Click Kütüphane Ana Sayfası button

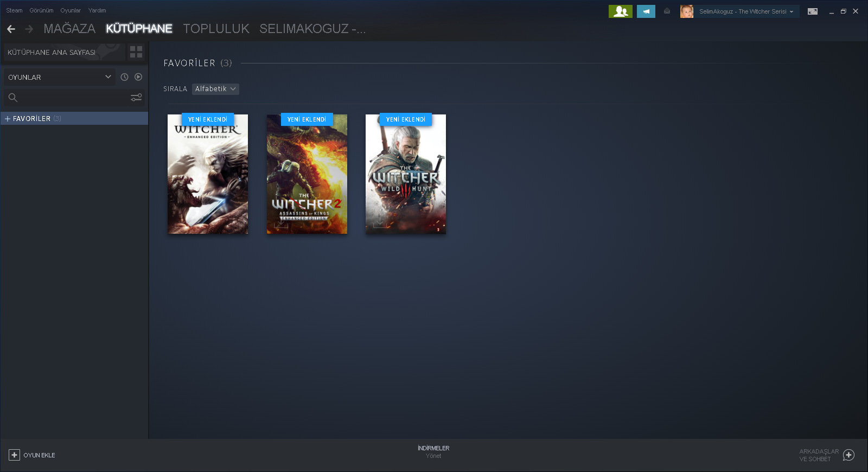pyautogui.click(x=64, y=52)
